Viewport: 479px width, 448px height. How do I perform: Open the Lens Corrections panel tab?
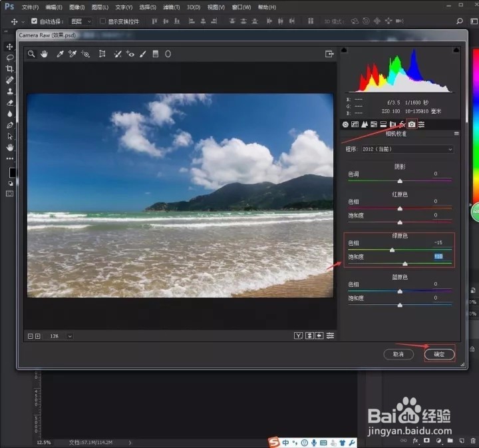point(393,124)
